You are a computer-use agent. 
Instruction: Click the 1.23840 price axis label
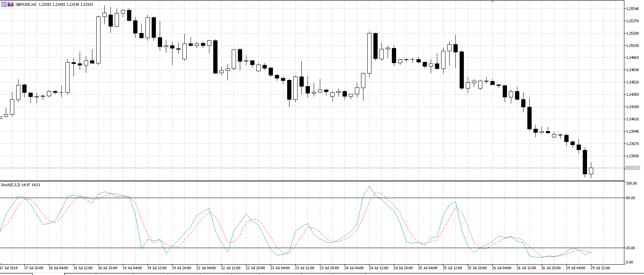point(632,132)
